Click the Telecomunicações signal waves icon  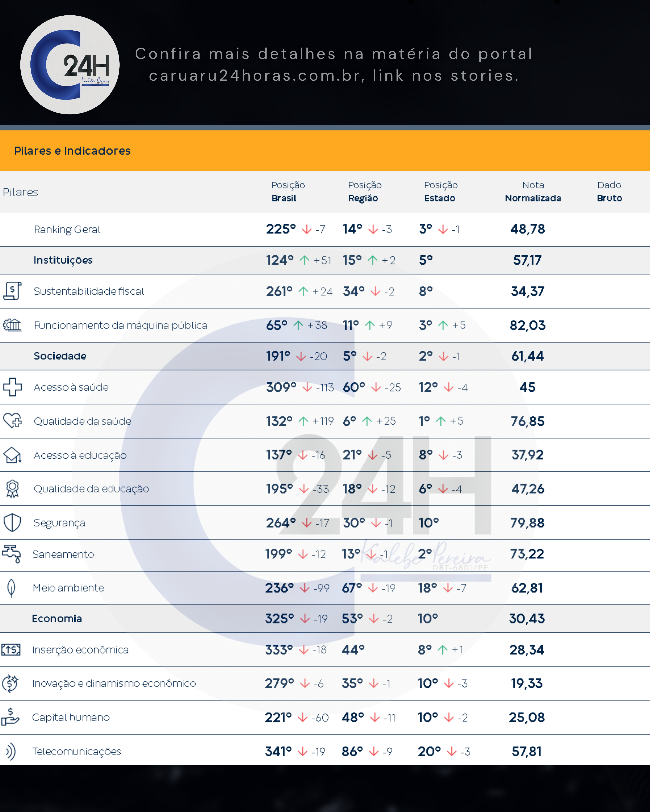pyautogui.click(x=11, y=751)
